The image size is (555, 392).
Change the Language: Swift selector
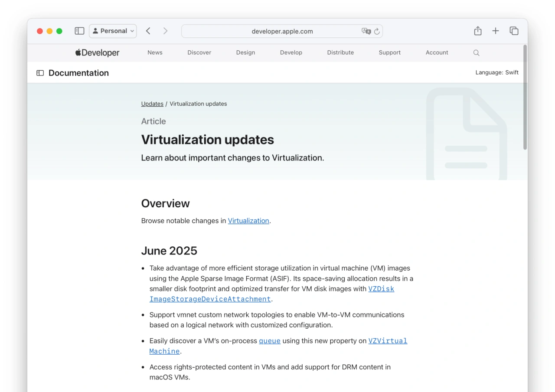(496, 72)
